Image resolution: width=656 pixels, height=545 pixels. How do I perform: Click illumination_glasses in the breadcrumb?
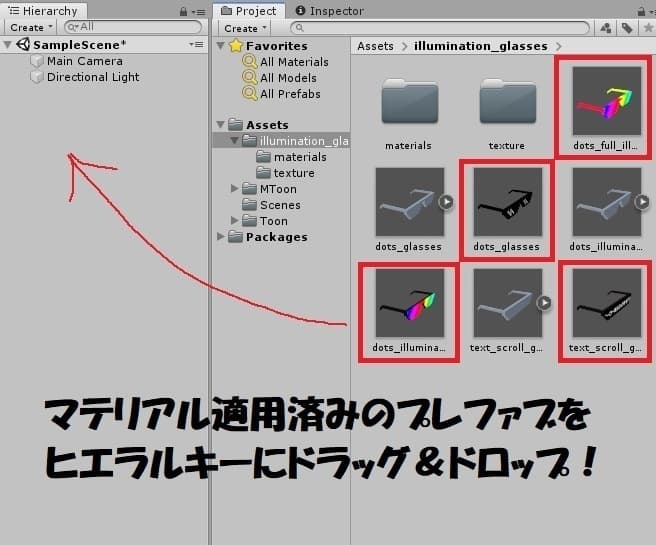[481, 46]
